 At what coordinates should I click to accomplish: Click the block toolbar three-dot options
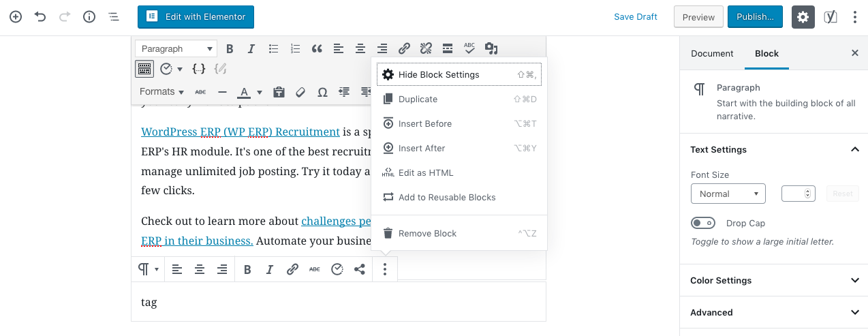(385, 269)
